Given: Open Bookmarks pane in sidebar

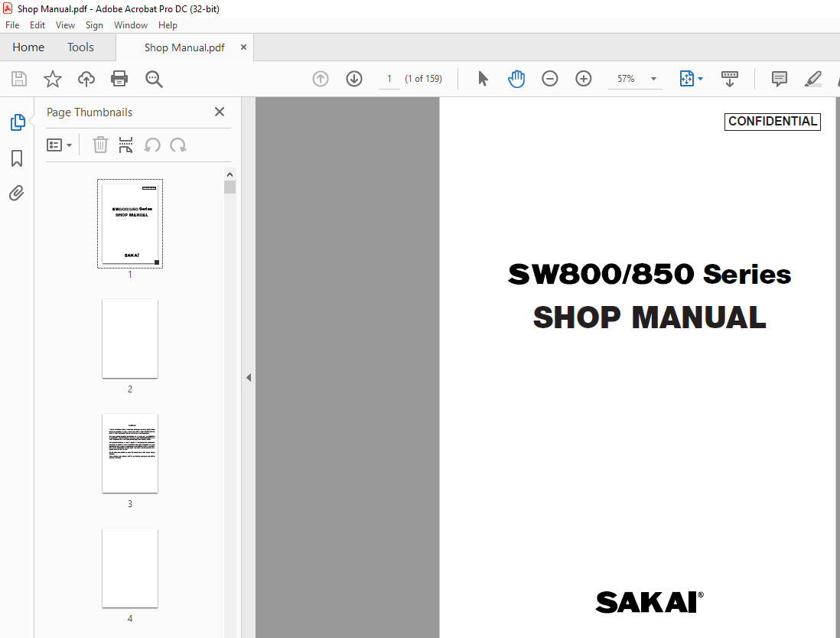Looking at the screenshot, I should pyautogui.click(x=17, y=158).
